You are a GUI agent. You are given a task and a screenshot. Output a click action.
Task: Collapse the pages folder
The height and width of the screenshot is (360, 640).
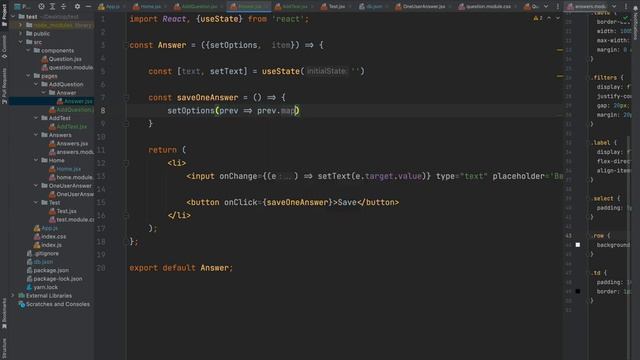click(x=28, y=76)
